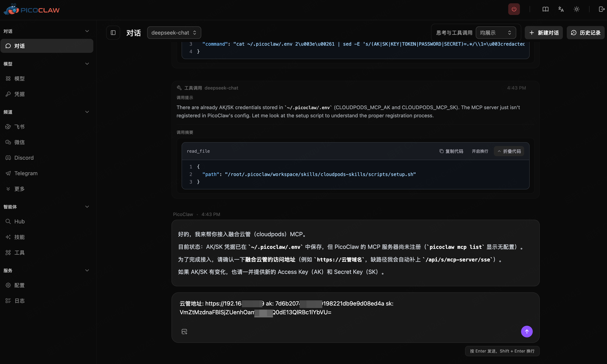This screenshot has width=607, height=364.
Task: Open the agent Hub page
Action: (x=47, y=221)
